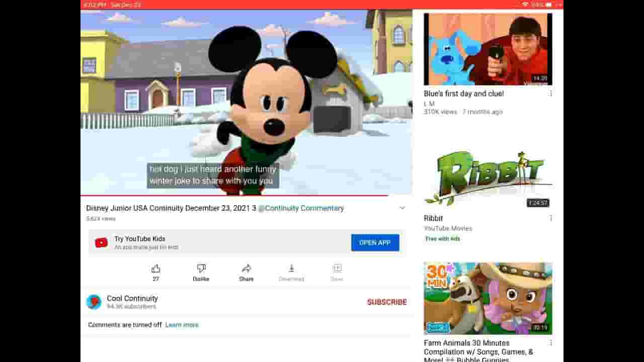Tap the Download icon
Image resolution: width=644 pixels, height=362 pixels.
pyautogui.click(x=291, y=268)
